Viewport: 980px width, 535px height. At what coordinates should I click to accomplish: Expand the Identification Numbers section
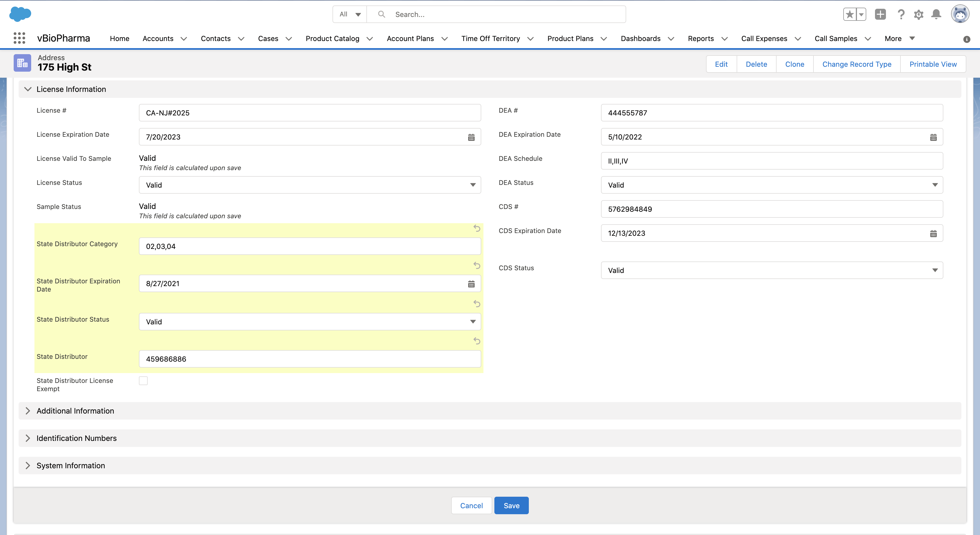click(x=77, y=438)
